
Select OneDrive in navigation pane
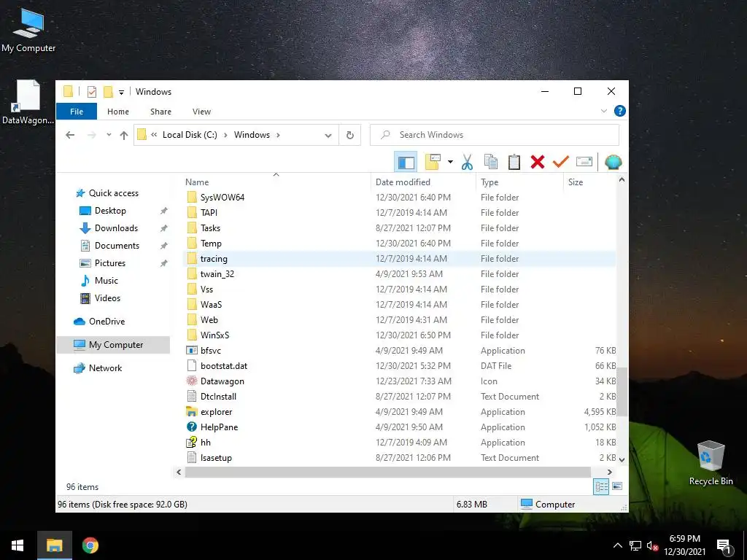pos(107,322)
